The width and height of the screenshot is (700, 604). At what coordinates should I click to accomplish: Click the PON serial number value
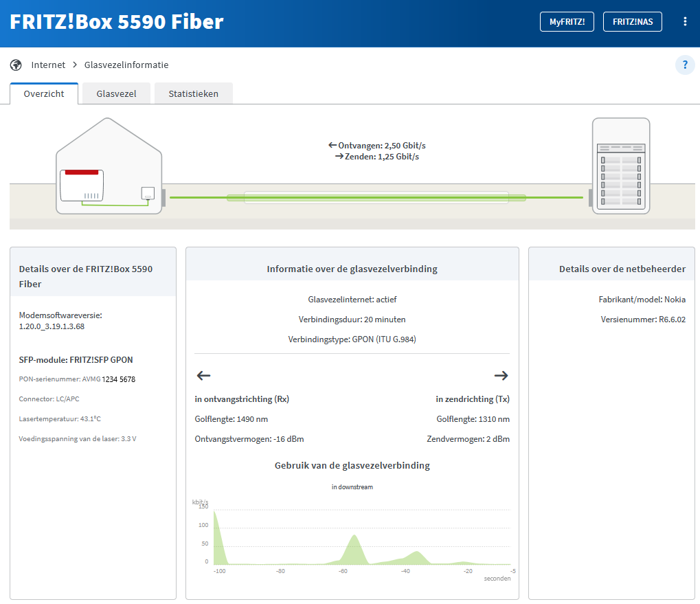pos(118,379)
